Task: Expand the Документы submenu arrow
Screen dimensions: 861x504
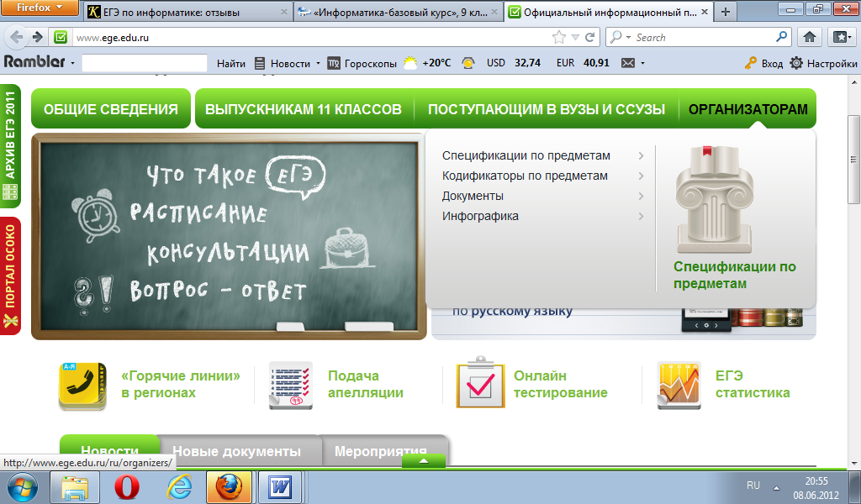Action: click(x=641, y=196)
